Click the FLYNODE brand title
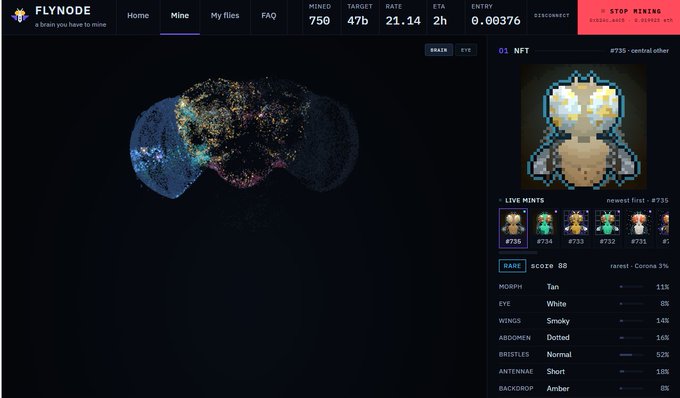Viewport: 680px width, 398px height. 63,11
